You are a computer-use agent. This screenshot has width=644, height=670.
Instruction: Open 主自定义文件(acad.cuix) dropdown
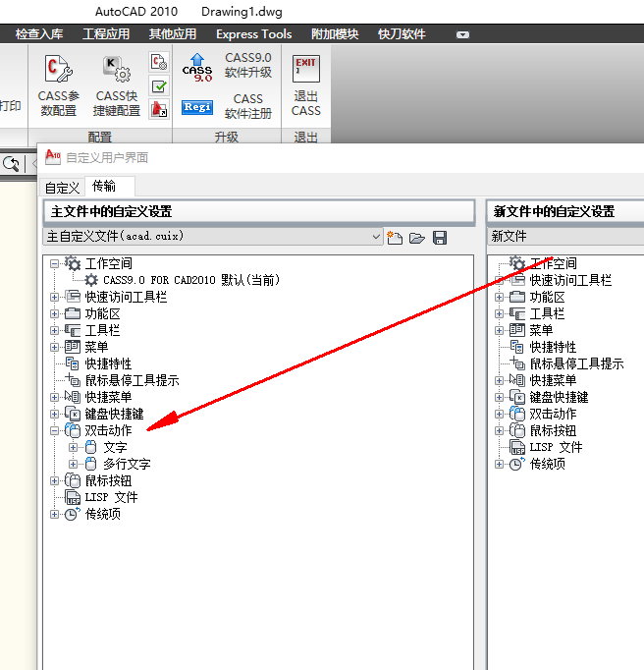tap(212, 237)
